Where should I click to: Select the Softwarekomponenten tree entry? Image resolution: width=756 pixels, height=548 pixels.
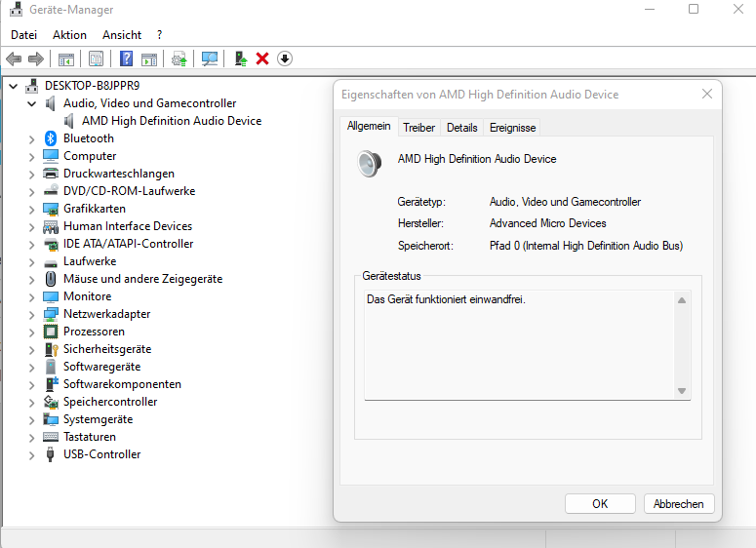tap(123, 384)
